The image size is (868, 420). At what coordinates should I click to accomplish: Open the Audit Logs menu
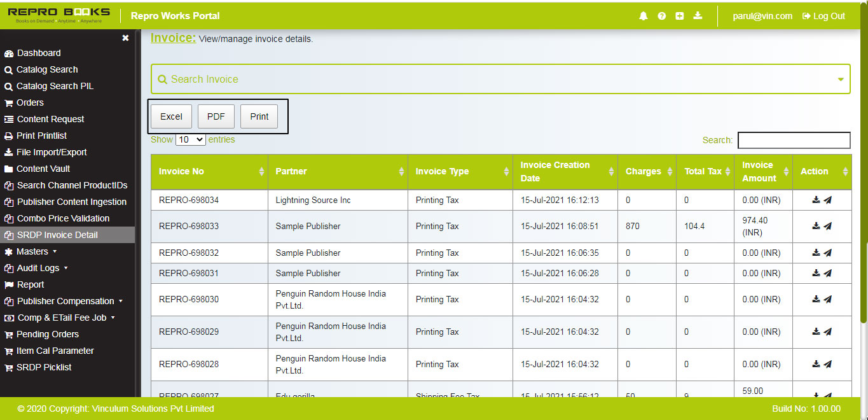pos(36,268)
